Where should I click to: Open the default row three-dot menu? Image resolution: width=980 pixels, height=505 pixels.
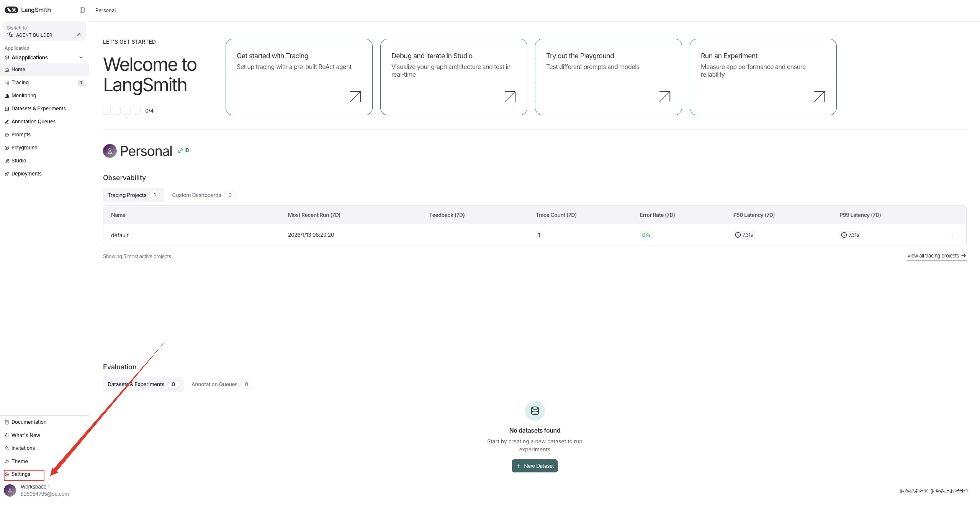(x=952, y=235)
